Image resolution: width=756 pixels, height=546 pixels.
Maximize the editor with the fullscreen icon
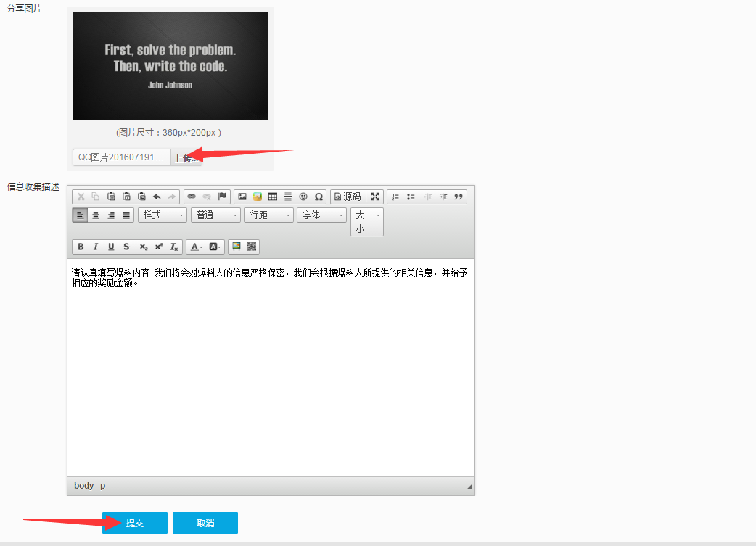point(375,197)
